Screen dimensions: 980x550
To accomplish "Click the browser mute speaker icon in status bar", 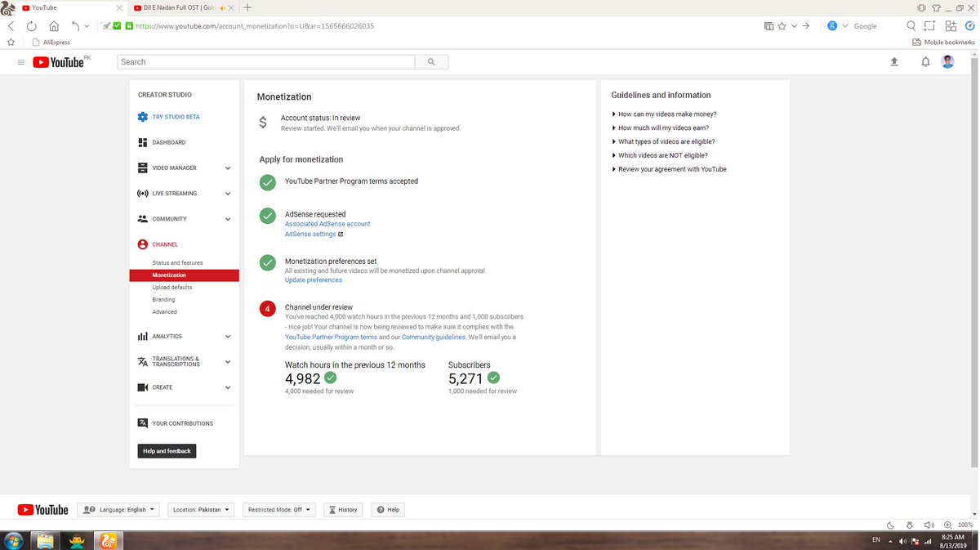I will (x=929, y=525).
